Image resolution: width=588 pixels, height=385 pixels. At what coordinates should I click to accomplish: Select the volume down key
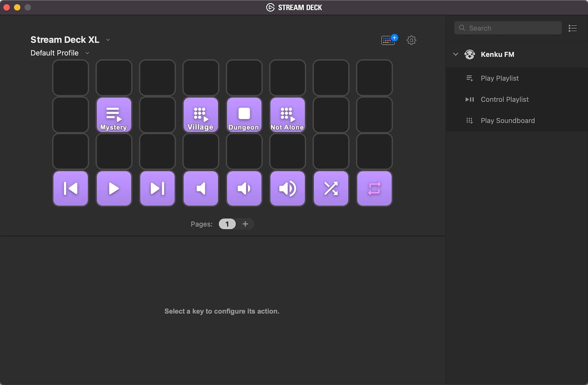[244, 189]
